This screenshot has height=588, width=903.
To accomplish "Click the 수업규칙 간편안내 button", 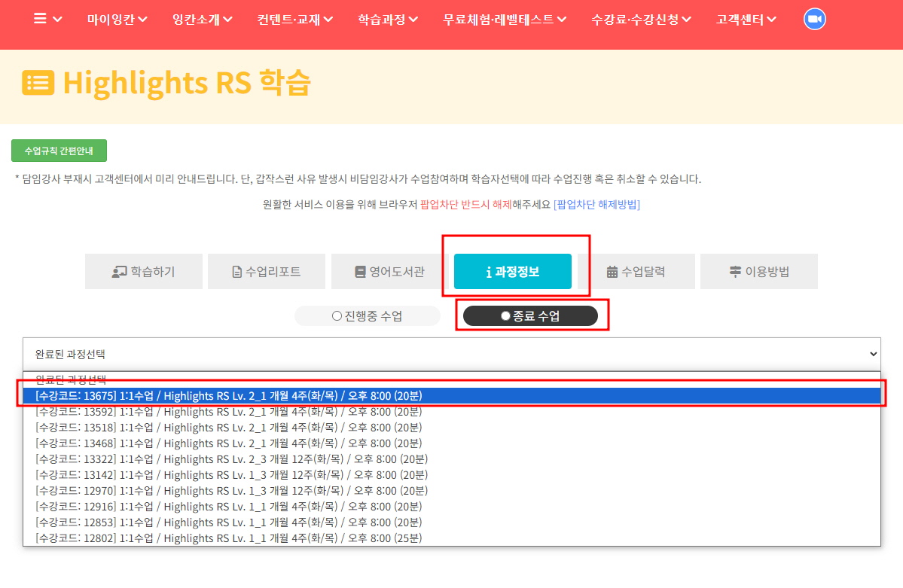I will tap(59, 151).
